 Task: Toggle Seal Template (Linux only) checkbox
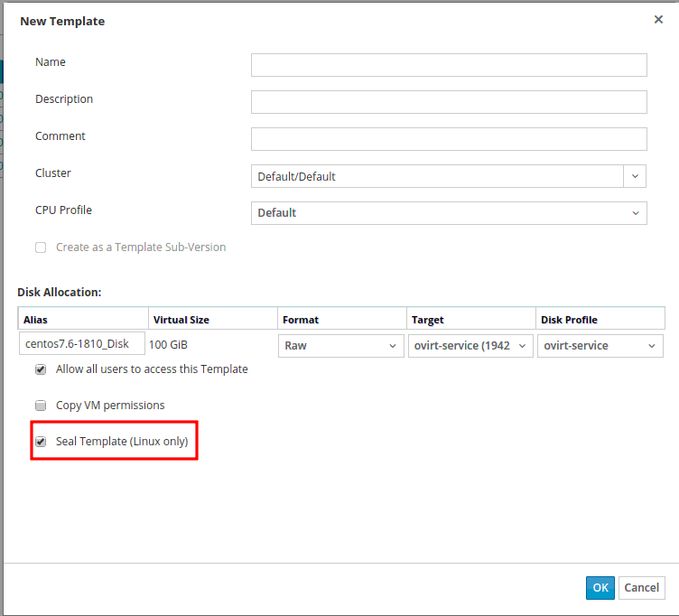(41, 442)
